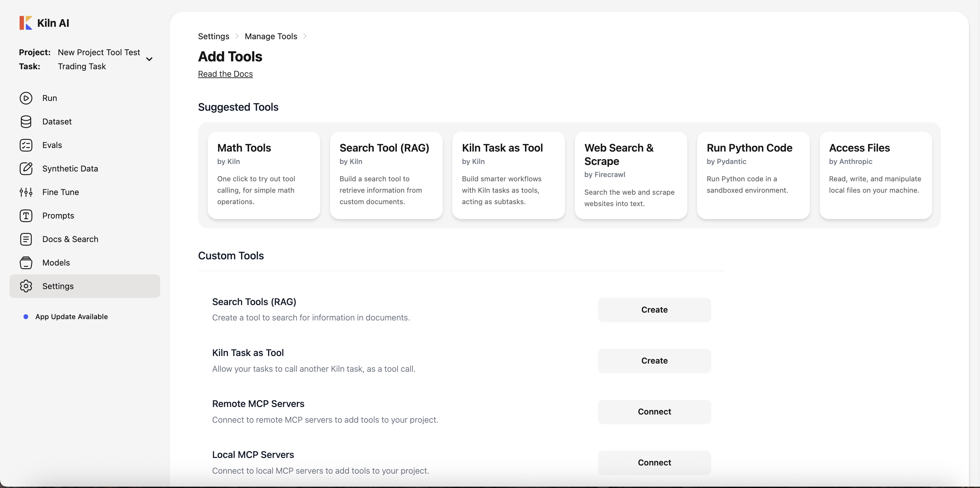Viewport: 980px width, 488px height.
Task: Click the 'Local MCP Servers' row title
Action: tap(253, 455)
